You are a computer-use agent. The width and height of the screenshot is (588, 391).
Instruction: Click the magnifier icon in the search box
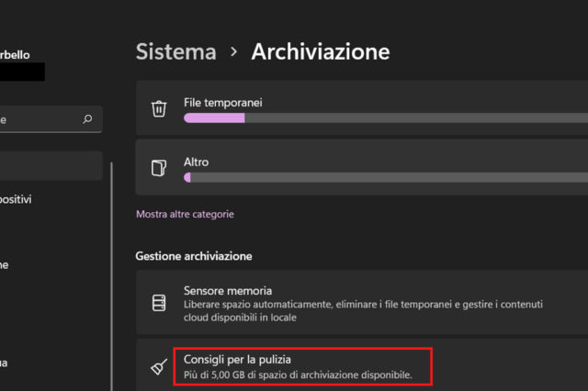coord(87,119)
